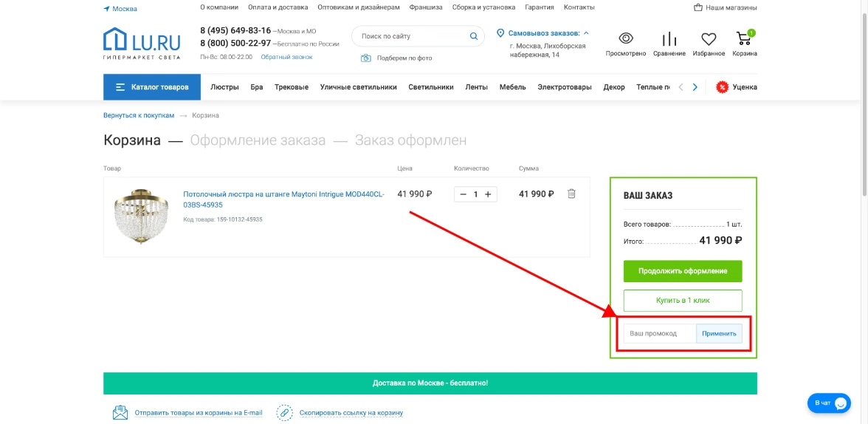Screen dimensions: 868x424
Task: Focus the Ваш промокод field
Action: pos(660,334)
